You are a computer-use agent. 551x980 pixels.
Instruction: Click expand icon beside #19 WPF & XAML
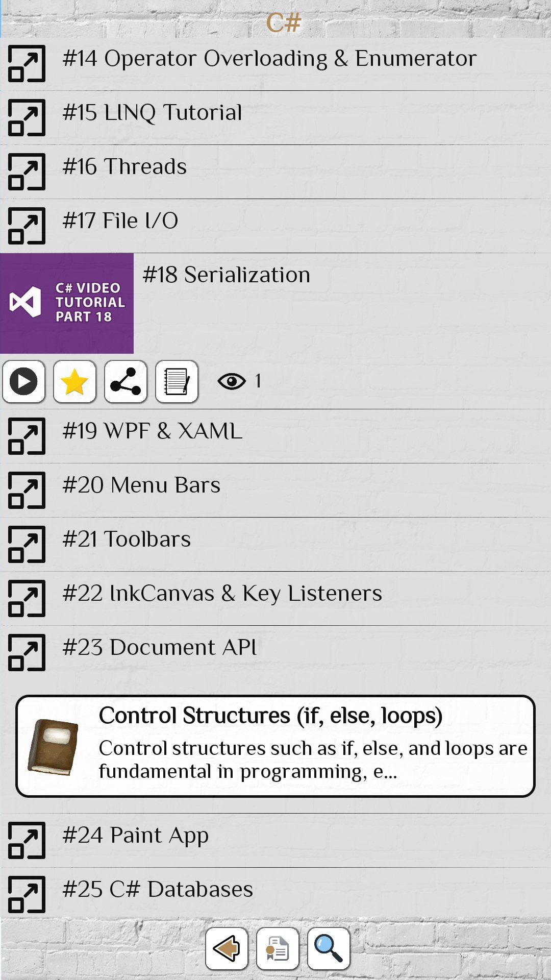pyautogui.click(x=27, y=436)
